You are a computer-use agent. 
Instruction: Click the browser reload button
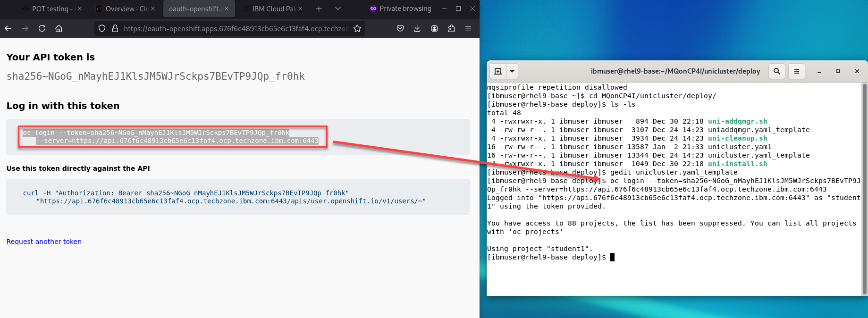[x=42, y=28]
